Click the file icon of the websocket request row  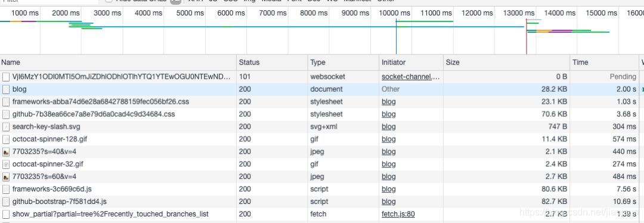pyautogui.click(x=6, y=77)
